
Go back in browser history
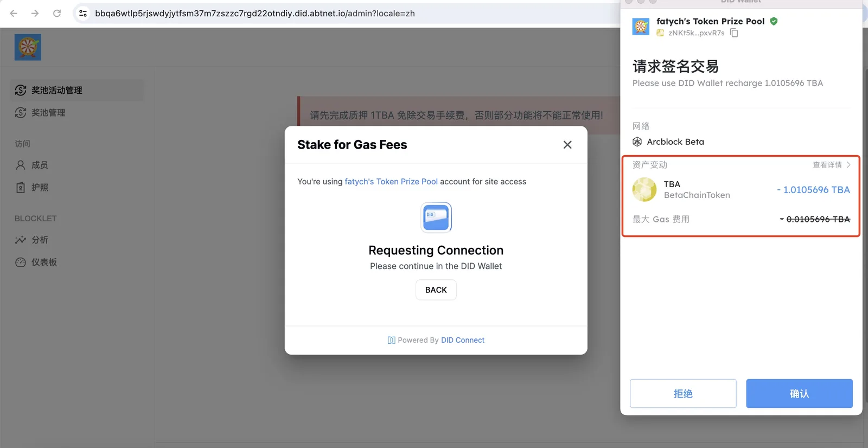[x=14, y=13]
